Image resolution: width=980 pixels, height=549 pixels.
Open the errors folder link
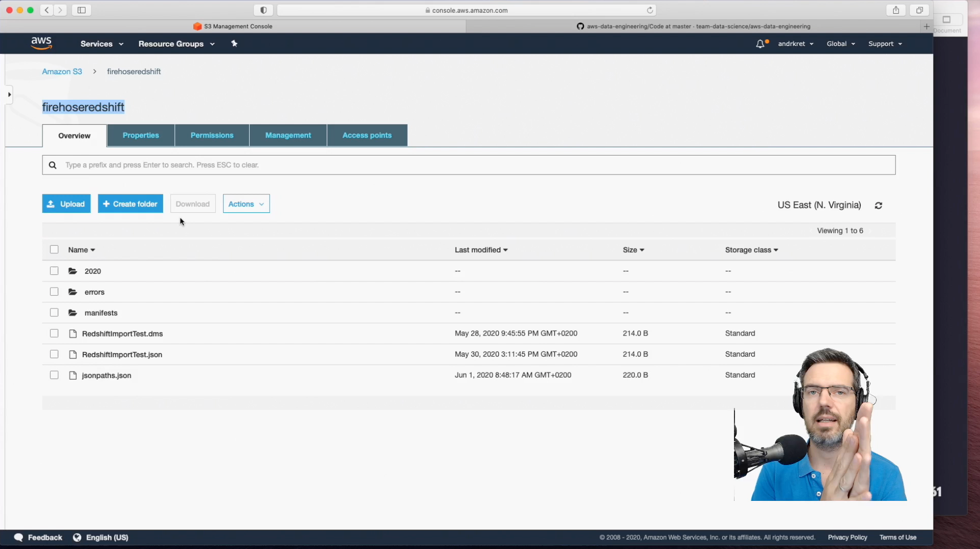click(95, 292)
